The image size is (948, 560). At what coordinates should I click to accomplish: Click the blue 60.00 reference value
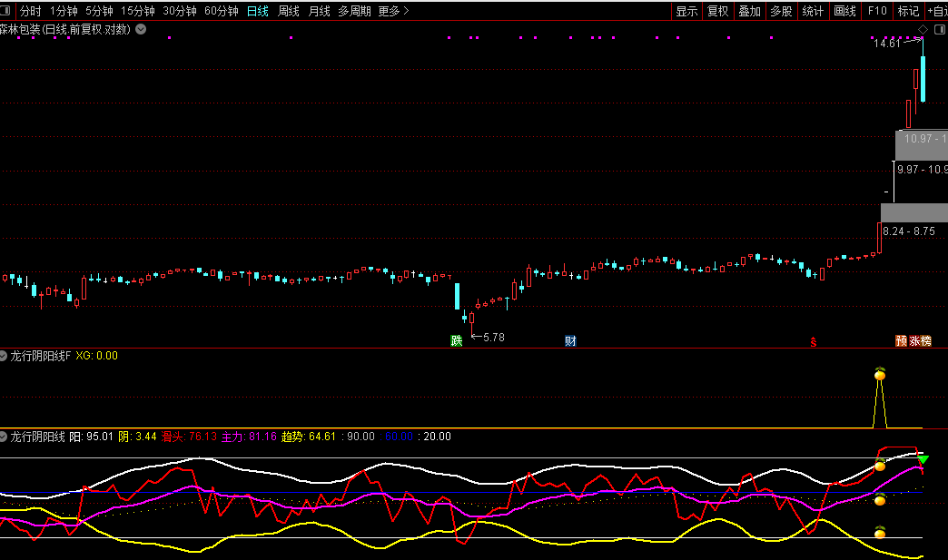398,437
